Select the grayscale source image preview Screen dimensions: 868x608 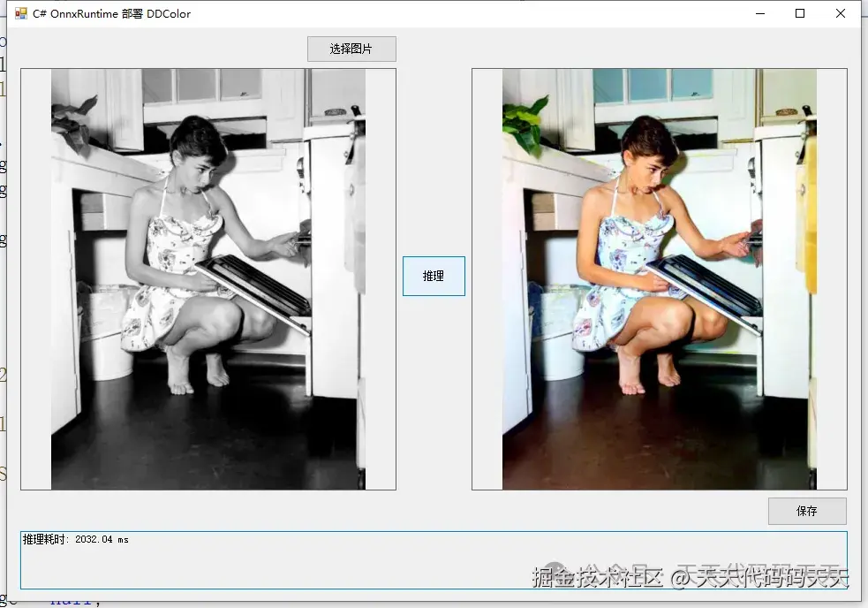pos(208,279)
